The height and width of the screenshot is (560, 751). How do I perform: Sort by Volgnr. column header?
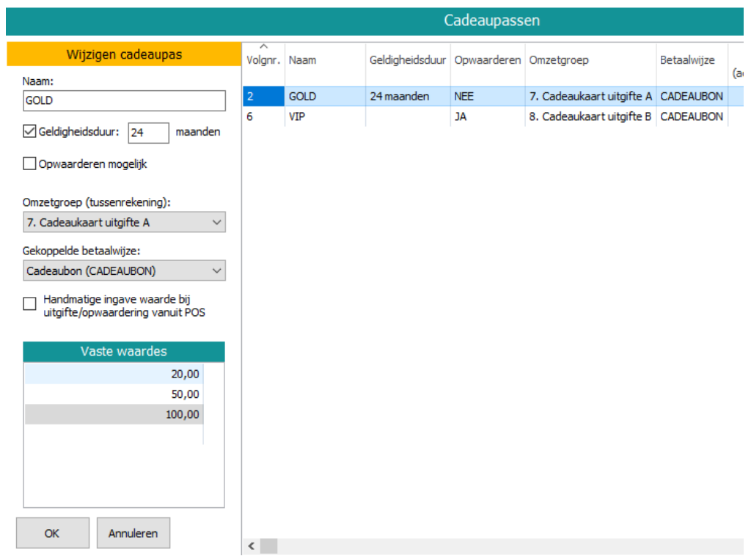click(x=263, y=60)
